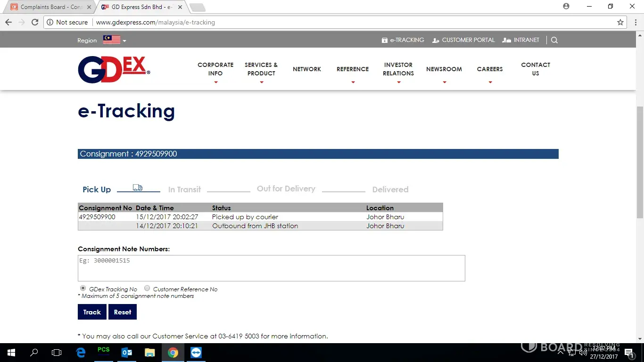Open the site search magnifier icon
This screenshot has height=362, width=644.
coord(554,40)
